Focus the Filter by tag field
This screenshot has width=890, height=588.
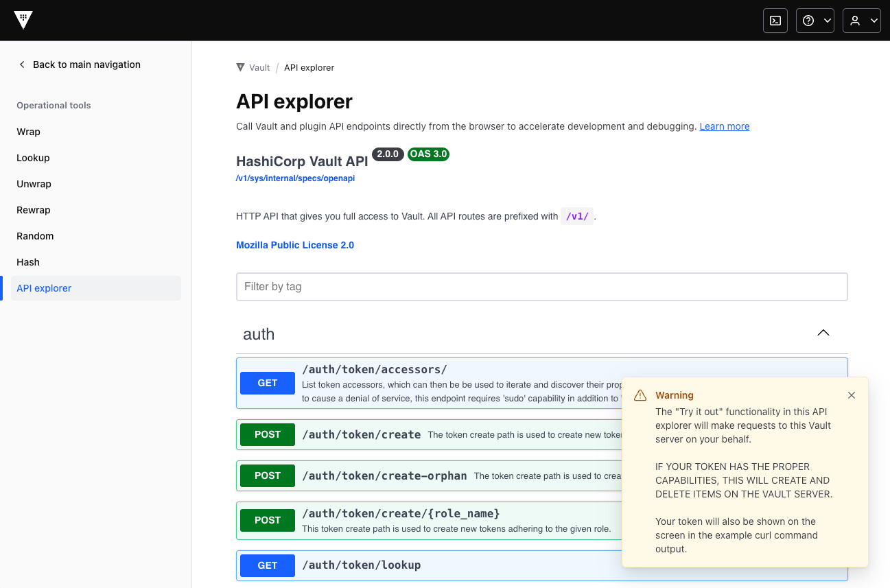542,287
